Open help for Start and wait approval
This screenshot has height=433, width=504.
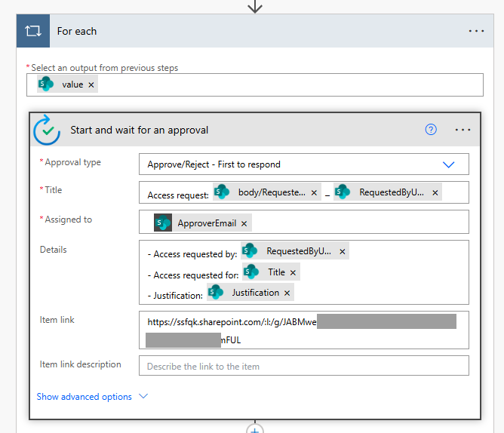click(x=431, y=130)
